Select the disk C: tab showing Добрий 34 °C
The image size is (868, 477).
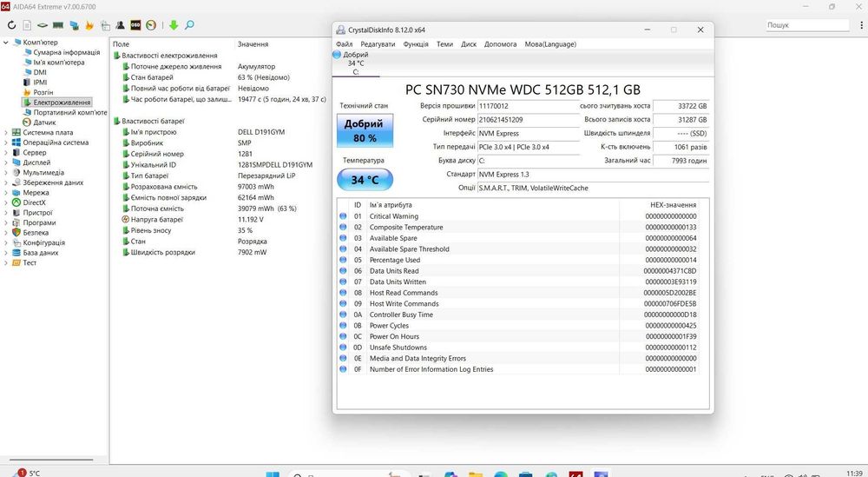[x=355, y=63]
